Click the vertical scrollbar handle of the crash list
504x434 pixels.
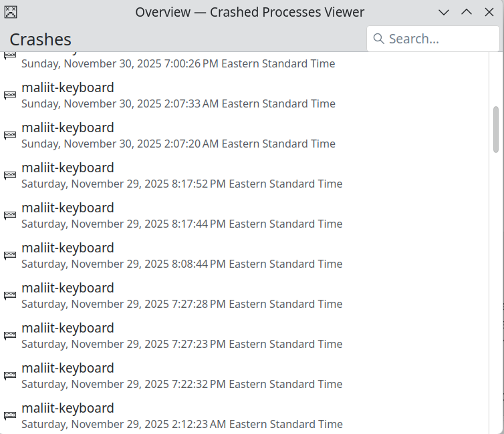tap(496, 130)
